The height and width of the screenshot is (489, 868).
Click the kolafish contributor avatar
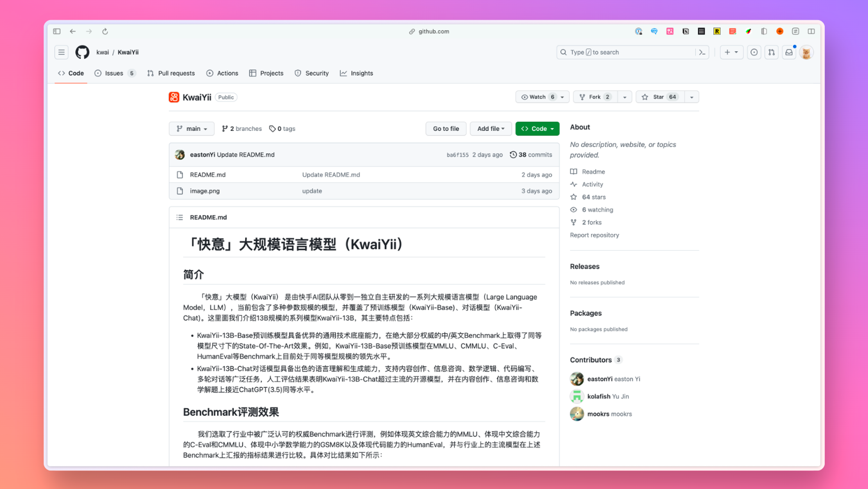click(x=577, y=396)
